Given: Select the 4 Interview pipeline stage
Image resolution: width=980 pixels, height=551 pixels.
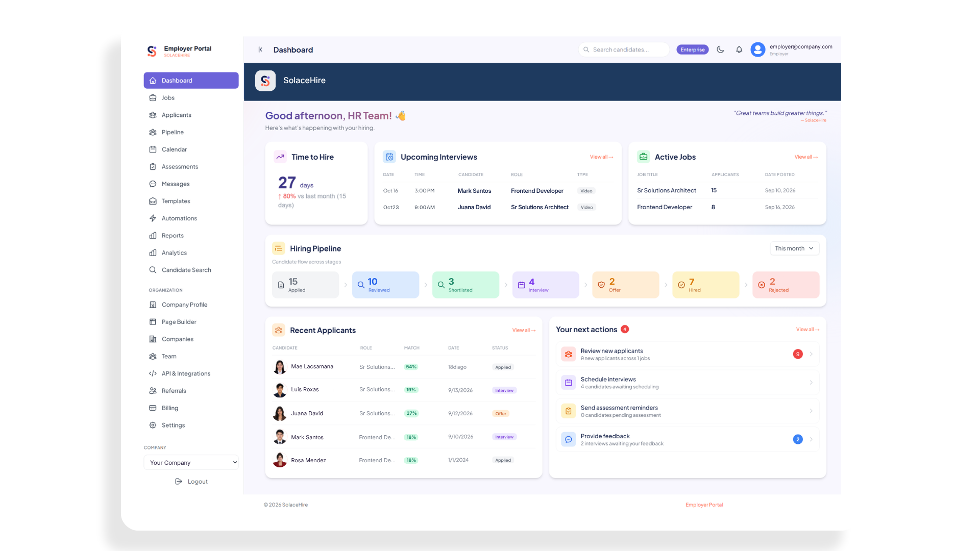Looking at the screenshot, I should click(546, 285).
